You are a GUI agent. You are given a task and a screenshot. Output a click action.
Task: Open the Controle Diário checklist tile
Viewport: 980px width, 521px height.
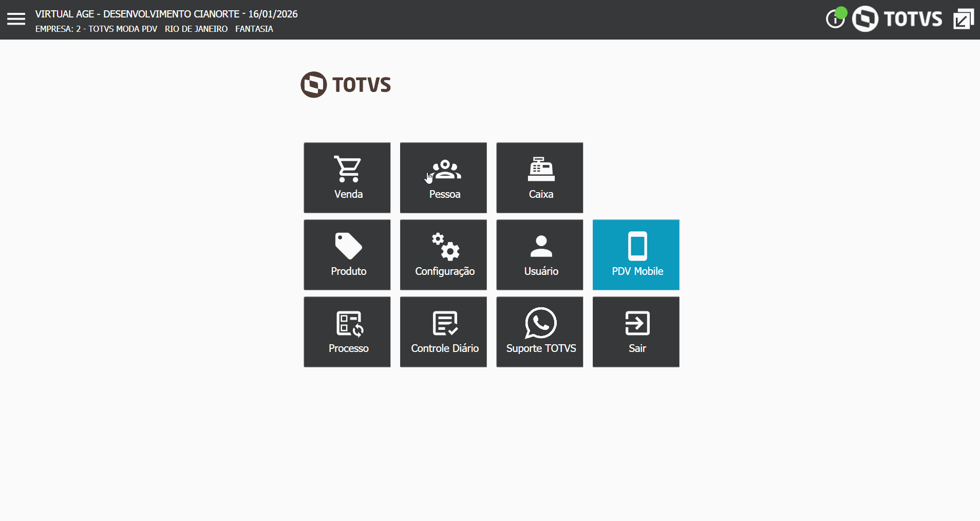coord(443,332)
